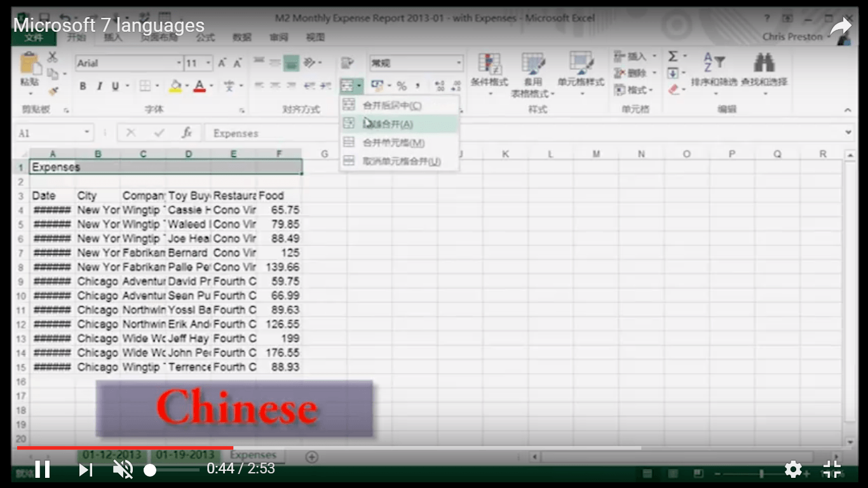Screen dimensions: 868x488
Task: Click the Wrap Text icon
Action: coord(347,62)
